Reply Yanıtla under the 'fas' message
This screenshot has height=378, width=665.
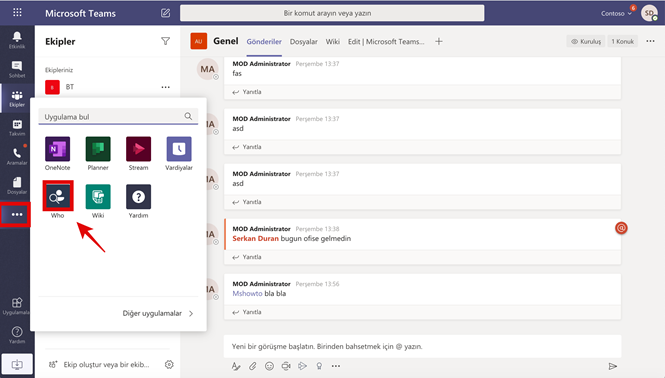point(247,92)
